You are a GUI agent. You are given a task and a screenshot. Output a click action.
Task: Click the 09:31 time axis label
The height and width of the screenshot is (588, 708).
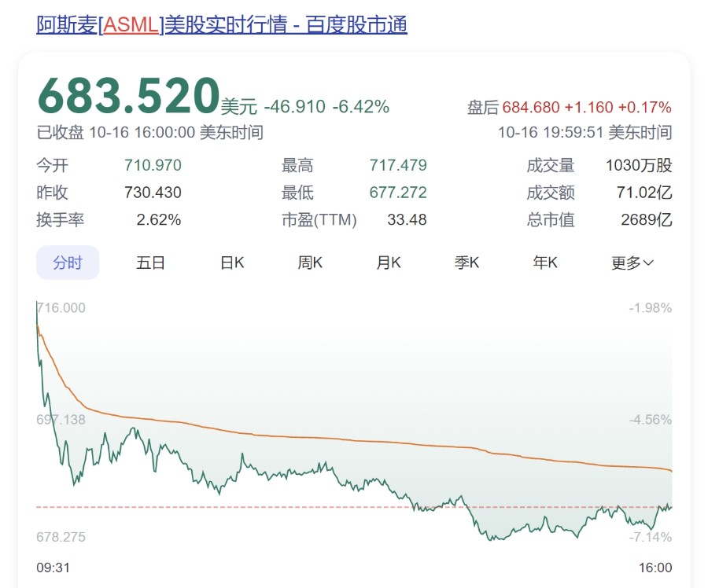53,568
